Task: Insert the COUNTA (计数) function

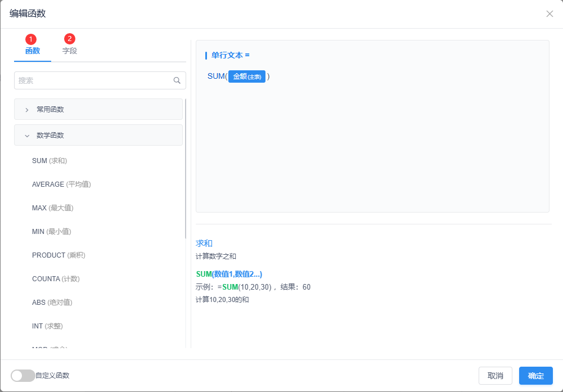Action: pyautogui.click(x=56, y=279)
